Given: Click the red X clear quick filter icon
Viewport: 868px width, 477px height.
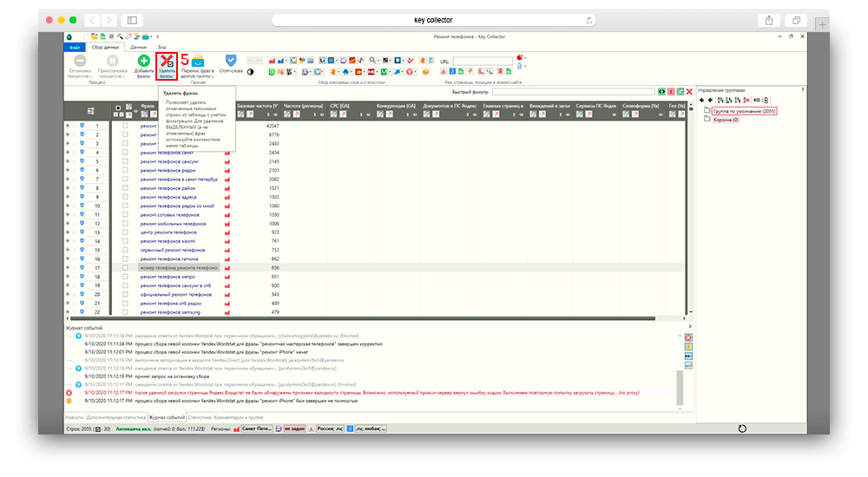Looking at the screenshot, I should [x=689, y=92].
